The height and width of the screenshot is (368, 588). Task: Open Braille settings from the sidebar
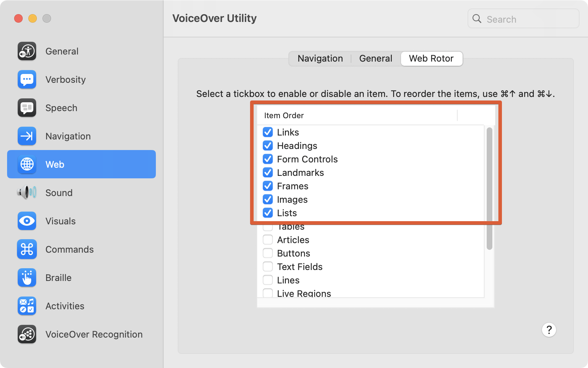(x=27, y=278)
